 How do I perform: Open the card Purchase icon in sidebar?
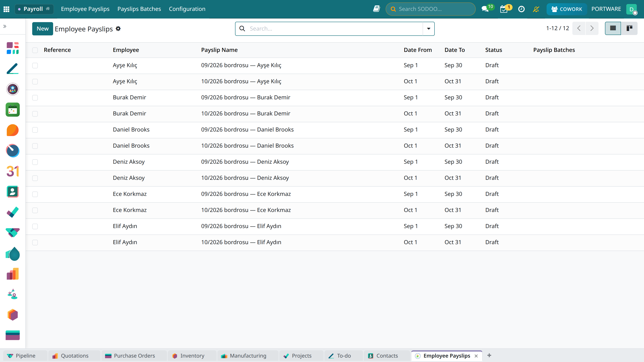click(12, 335)
